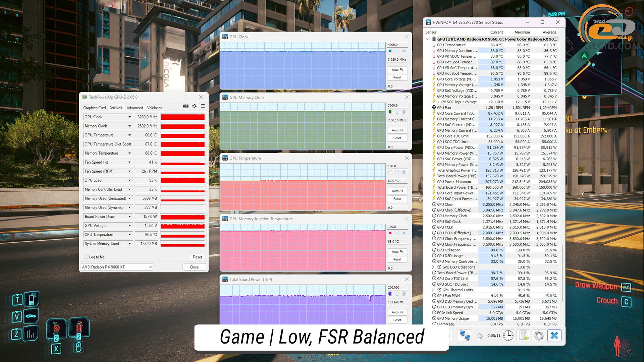The height and width of the screenshot is (362, 644).
Task: Click HWiNFO log file with plus icon
Action: tap(524, 336)
